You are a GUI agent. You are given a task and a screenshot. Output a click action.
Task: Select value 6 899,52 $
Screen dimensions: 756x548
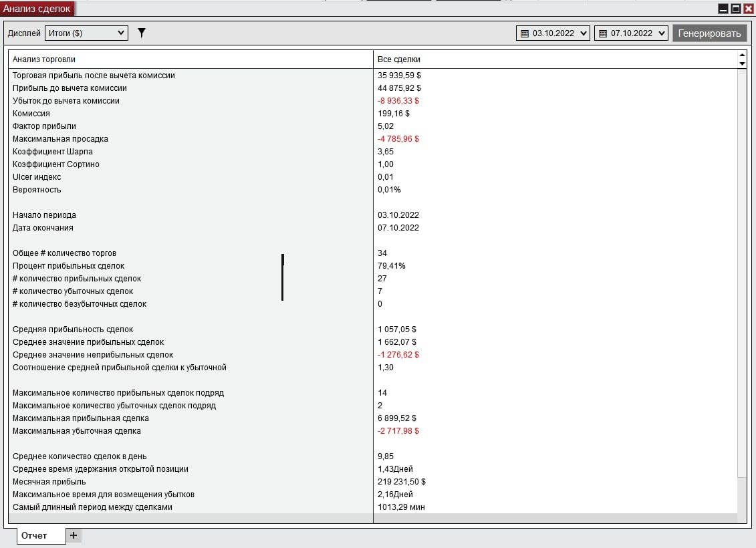397,418
